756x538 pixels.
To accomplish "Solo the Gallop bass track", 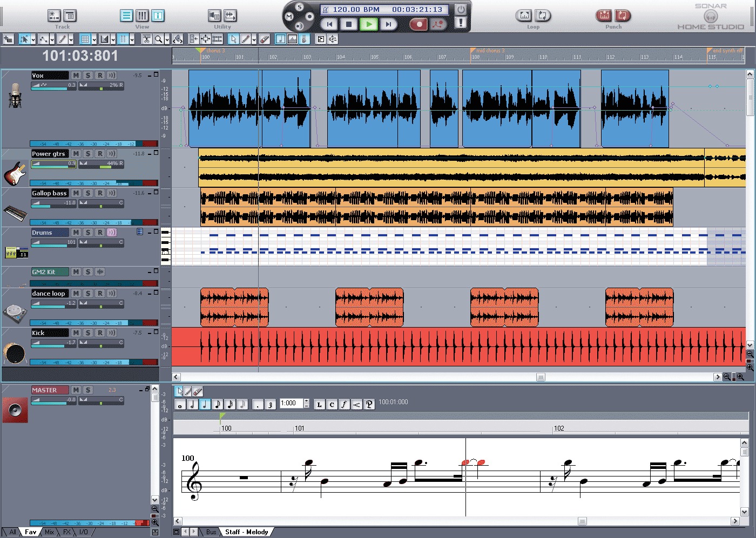I will tap(88, 193).
